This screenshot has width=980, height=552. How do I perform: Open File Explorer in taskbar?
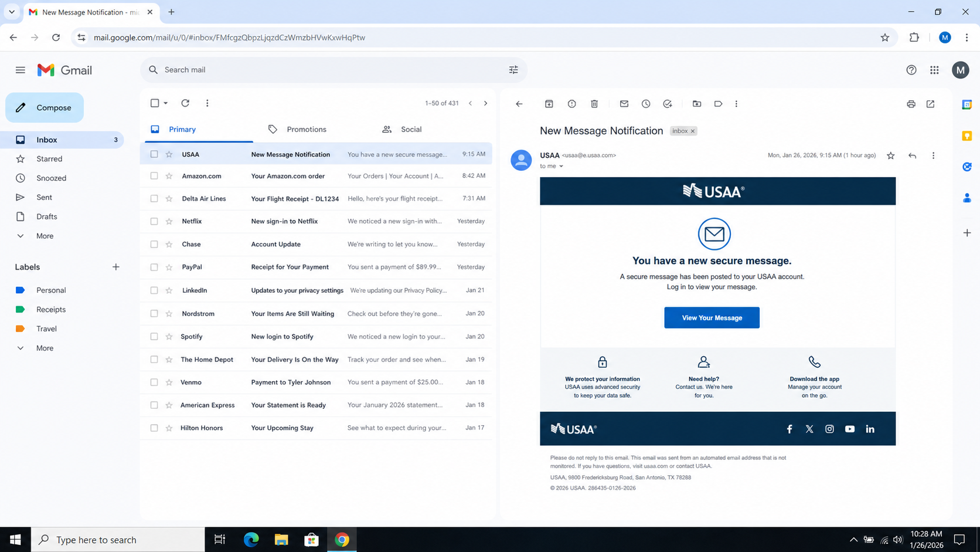pyautogui.click(x=281, y=540)
